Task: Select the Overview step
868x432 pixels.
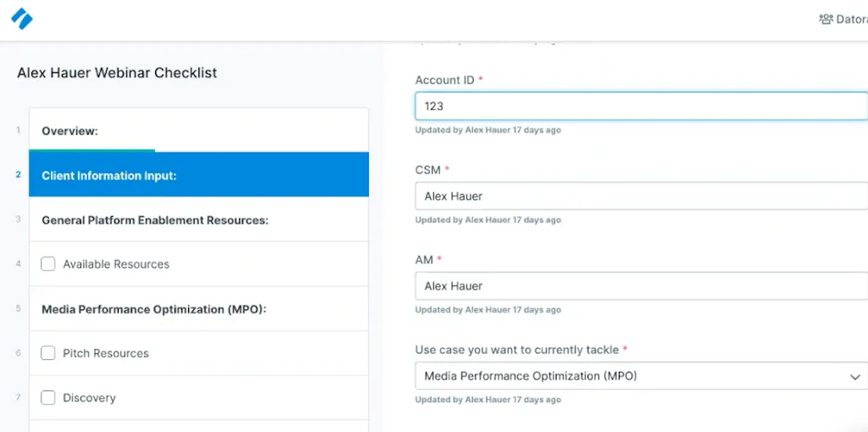Action: click(x=198, y=130)
